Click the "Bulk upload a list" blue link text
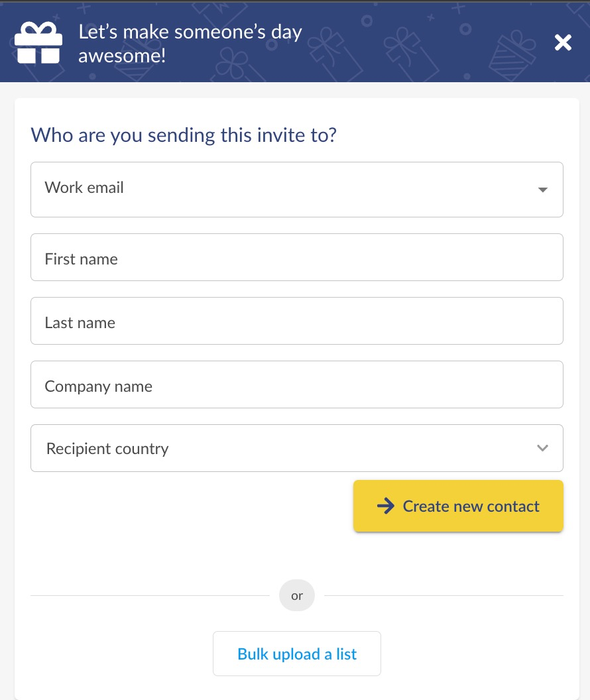 pos(297,654)
